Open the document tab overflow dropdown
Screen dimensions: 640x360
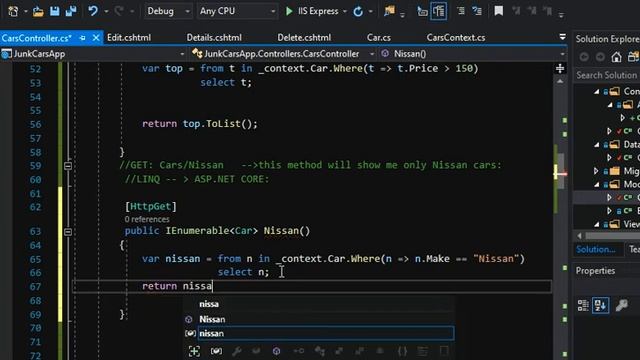(562, 37)
